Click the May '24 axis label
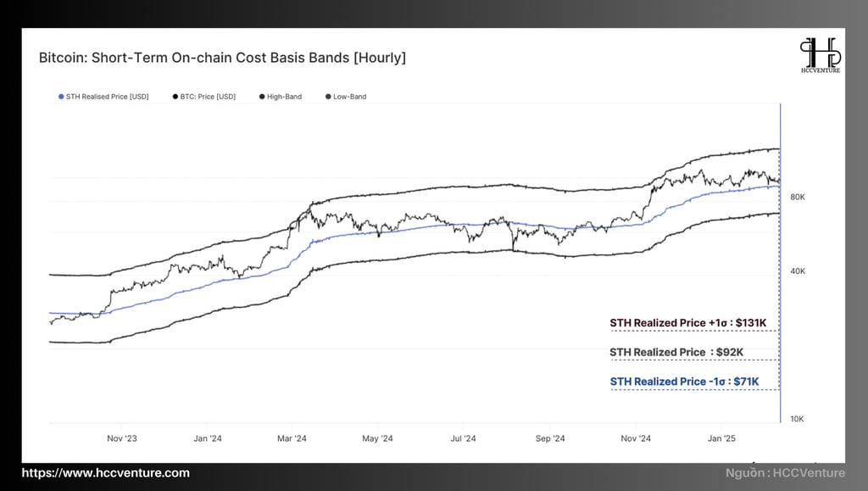 pos(377,438)
